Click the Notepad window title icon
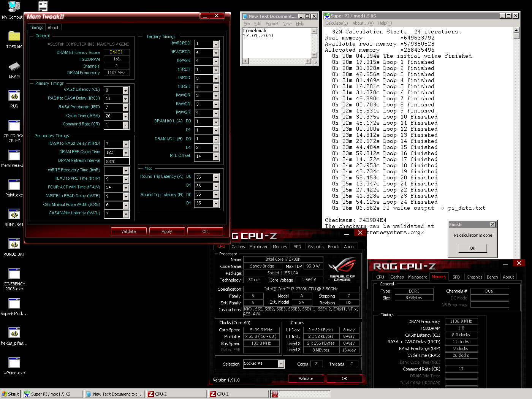Image resolution: width=532 pixels, height=399 pixels. (245, 16)
